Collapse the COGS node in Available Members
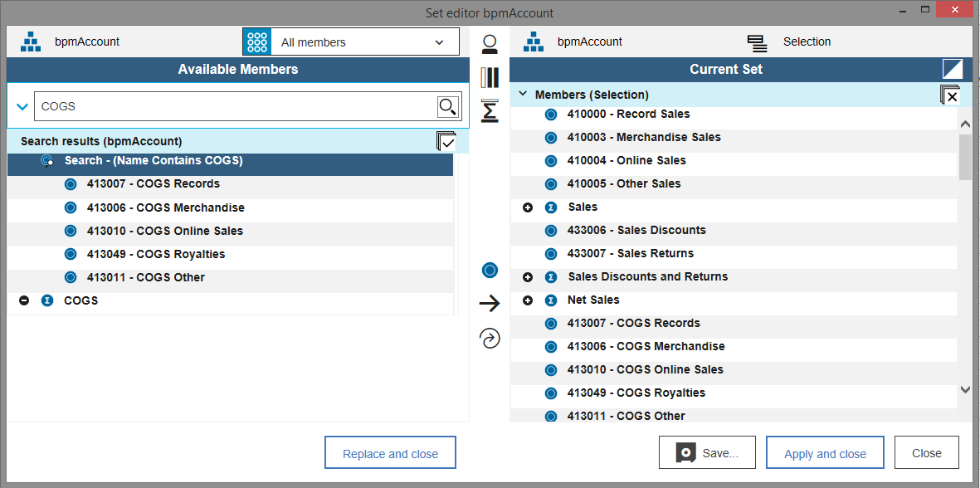Screen dimensions: 980x488 point(24,300)
